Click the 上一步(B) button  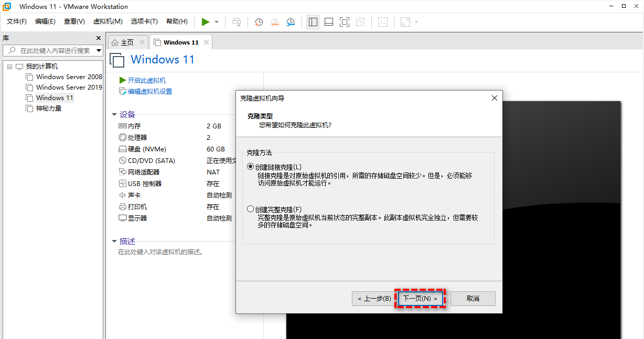point(373,298)
